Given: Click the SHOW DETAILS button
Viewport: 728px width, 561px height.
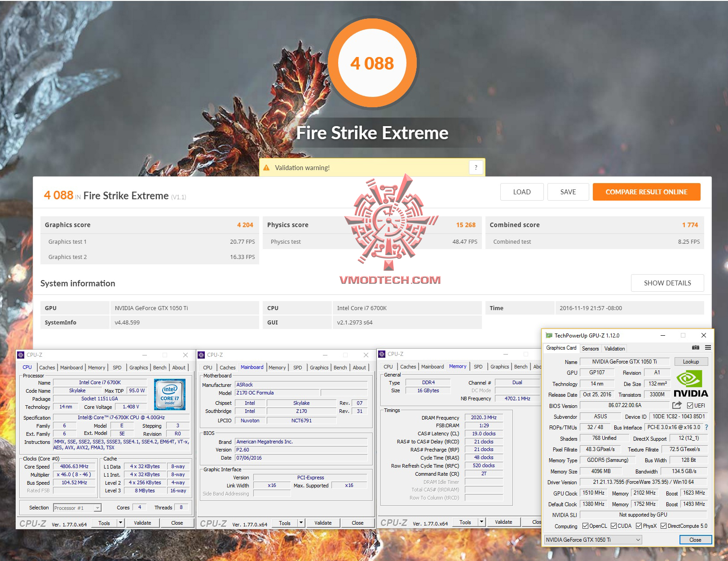Looking at the screenshot, I should (667, 283).
